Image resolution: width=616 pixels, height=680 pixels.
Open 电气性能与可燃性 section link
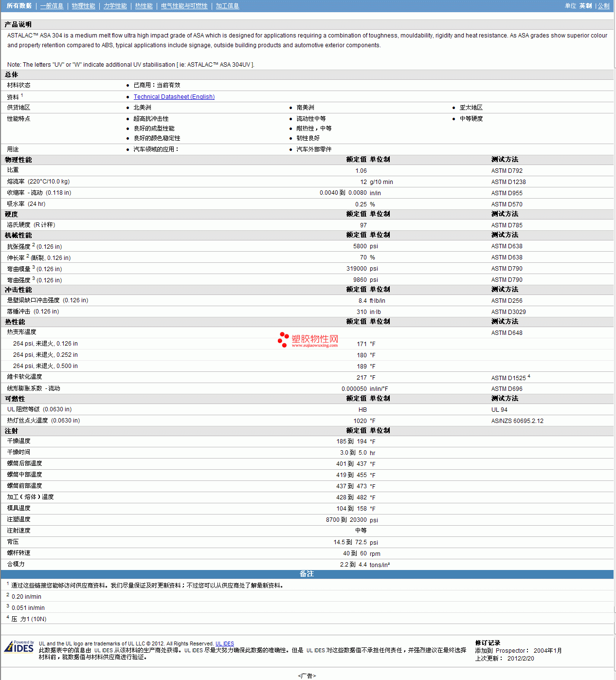coord(184,6)
